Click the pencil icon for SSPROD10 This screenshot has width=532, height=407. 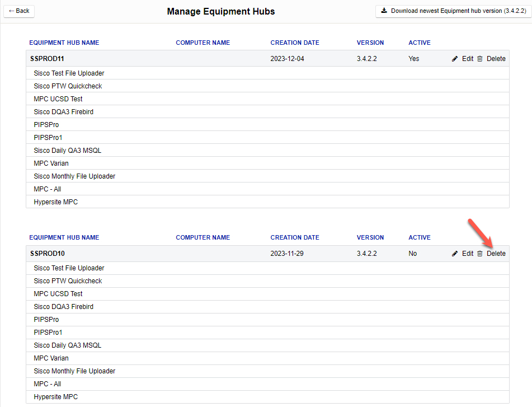pyautogui.click(x=455, y=254)
